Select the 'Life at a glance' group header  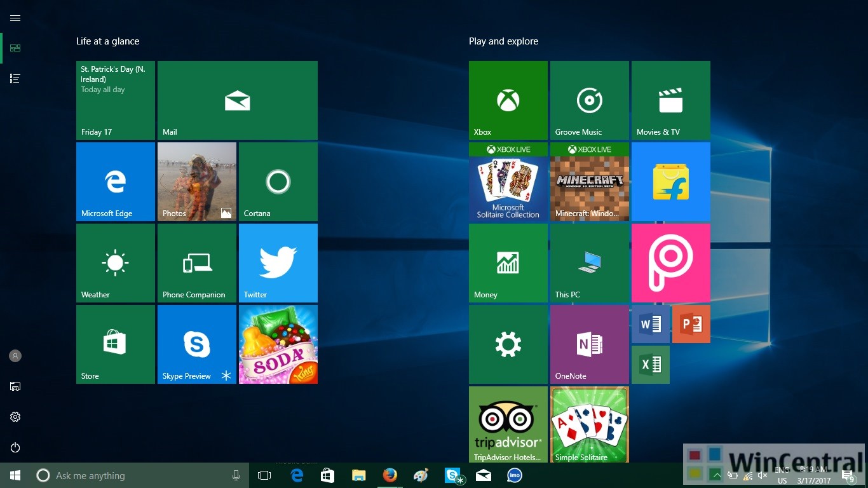107,41
